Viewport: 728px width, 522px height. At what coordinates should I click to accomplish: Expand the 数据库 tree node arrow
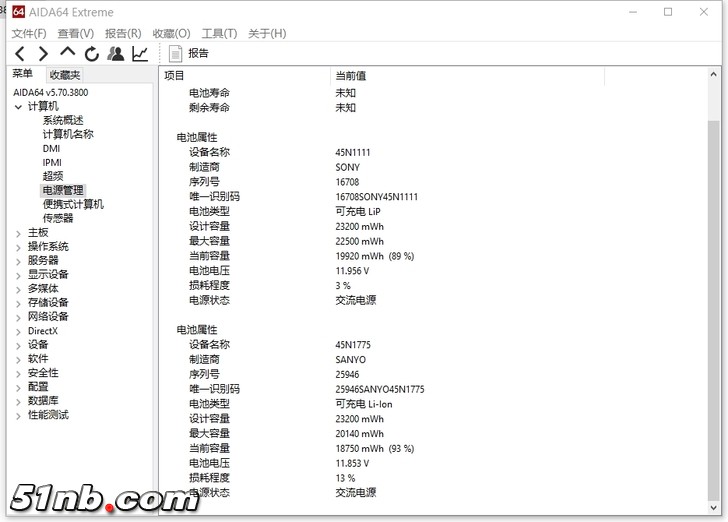18,401
